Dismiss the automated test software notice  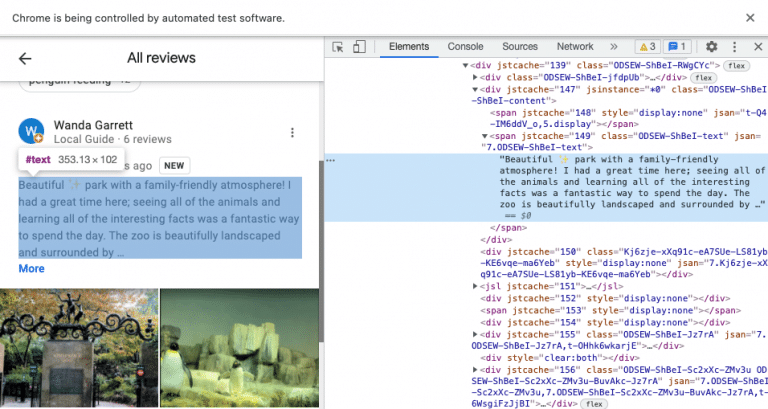pos(749,18)
